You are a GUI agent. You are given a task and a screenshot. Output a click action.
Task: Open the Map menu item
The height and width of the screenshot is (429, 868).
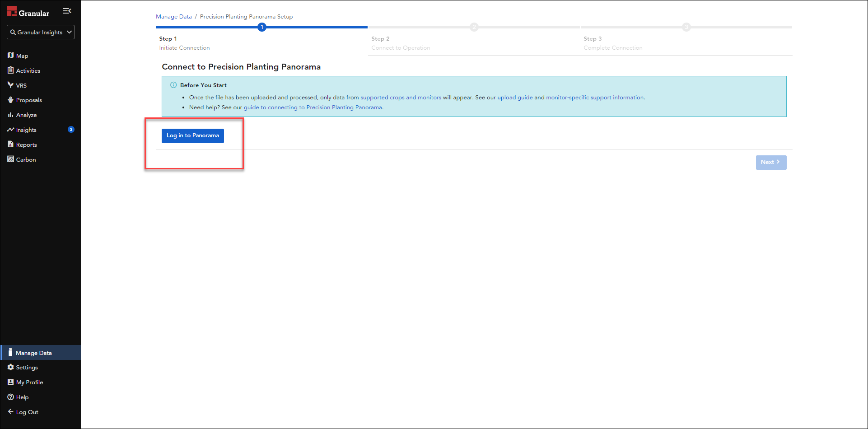click(x=41, y=56)
